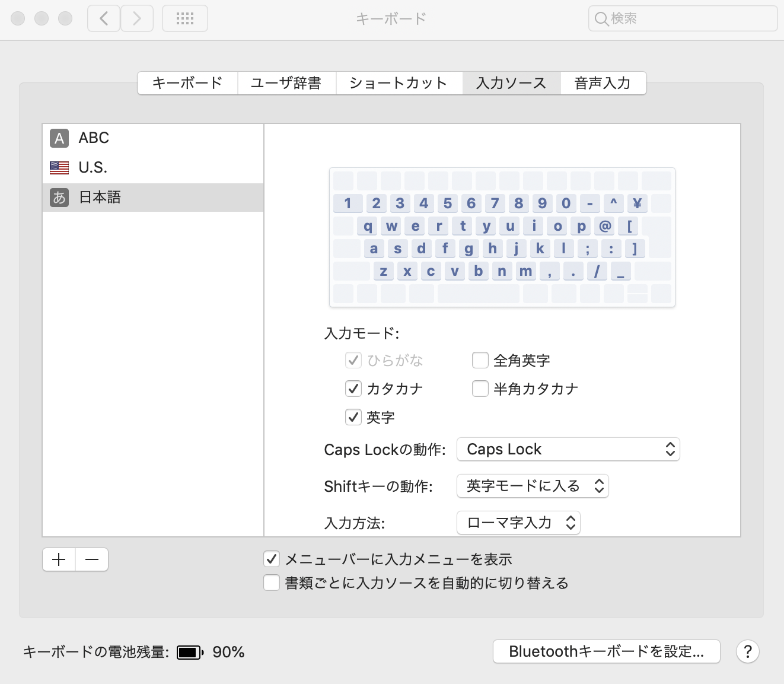This screenshot has height=684, width=784.
Task: Switch to the 音声入力 tab
Action: [603, 83]
